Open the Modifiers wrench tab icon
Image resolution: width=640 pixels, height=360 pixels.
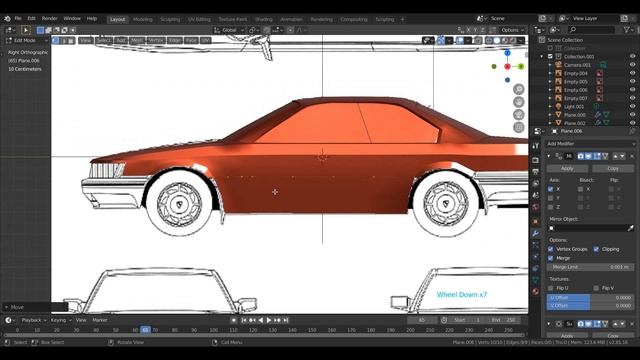pos(536,233)
